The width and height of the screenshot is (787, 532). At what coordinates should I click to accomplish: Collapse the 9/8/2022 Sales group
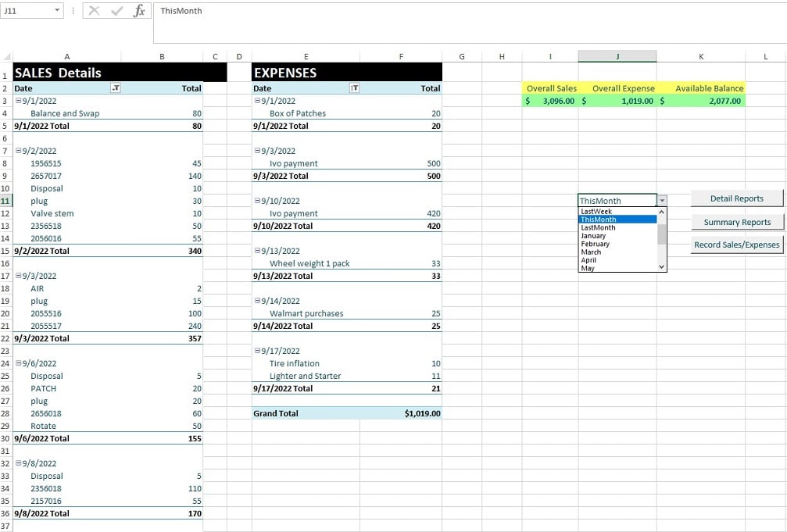(x=18, y=463)
